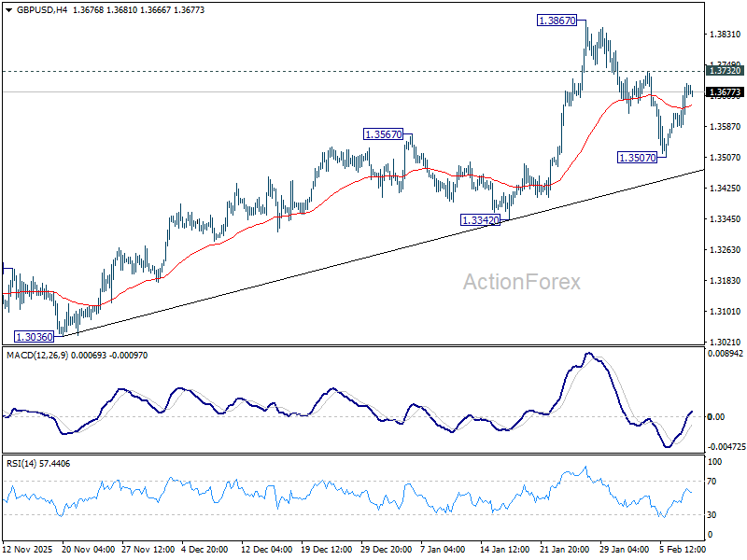
Task: Click the 21 Jan 20:00 date label
Action: click(x=565, y=549)
